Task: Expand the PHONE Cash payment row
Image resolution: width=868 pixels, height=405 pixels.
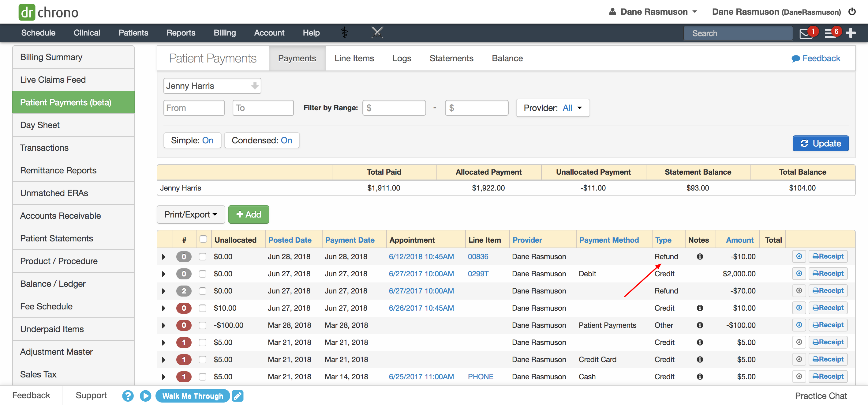Action: tap(164, 377)
